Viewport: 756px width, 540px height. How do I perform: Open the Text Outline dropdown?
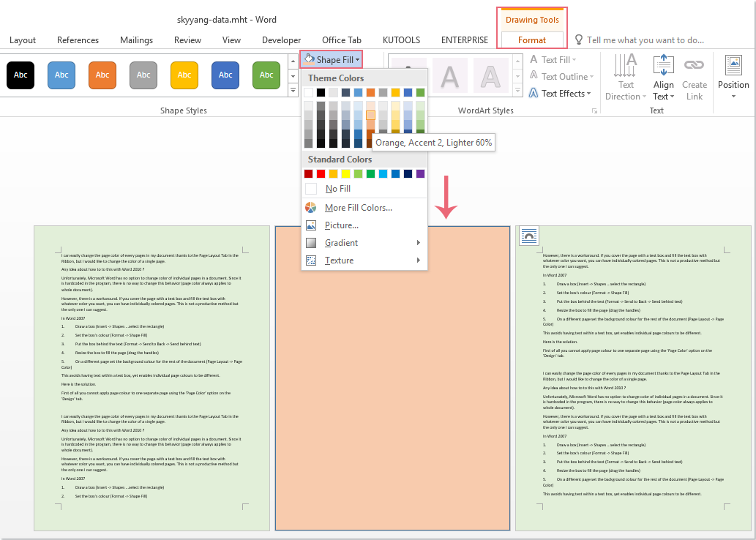tap(564, 77)
